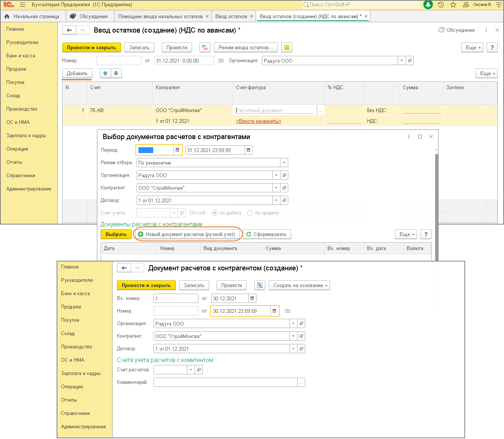Expand the Режим отбора dropdown
Screen dimensions: 504x439
coord(284,163)
